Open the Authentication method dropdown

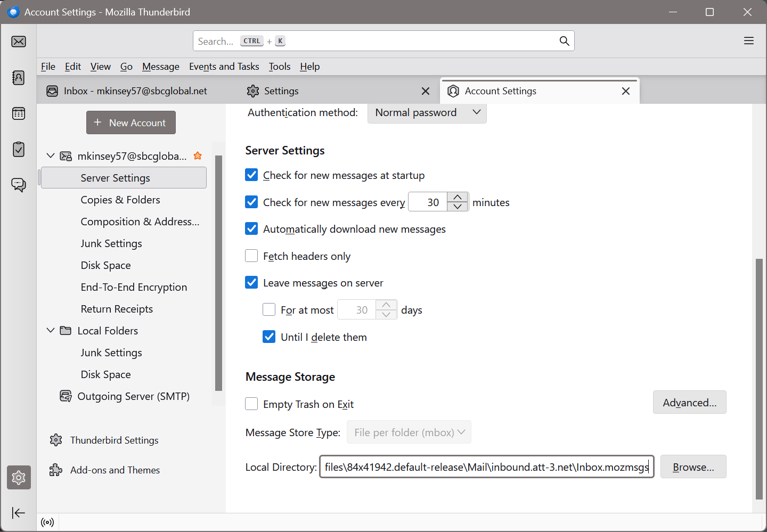(427, 113)
